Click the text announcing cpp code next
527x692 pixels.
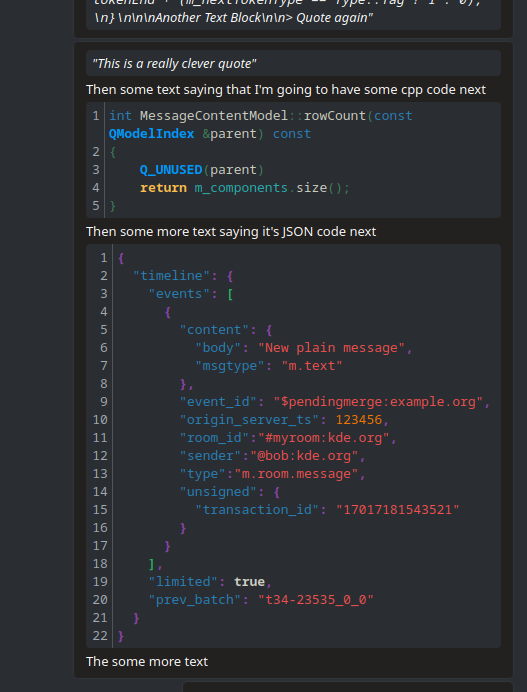tap(286, 90)
